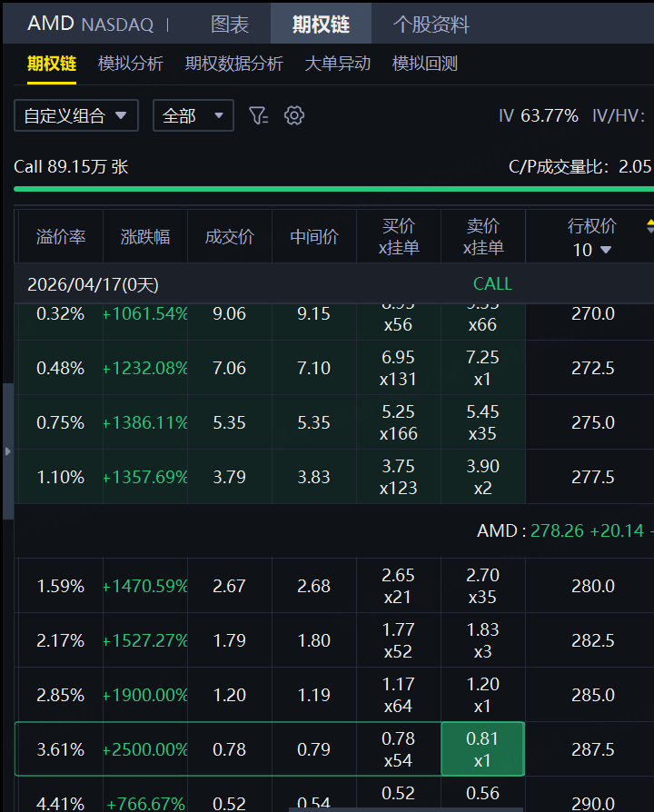Click the ask 2.70 x35 cell
Image resolution: width=654 pixels, height=812 pixels.
pos(482,586)
